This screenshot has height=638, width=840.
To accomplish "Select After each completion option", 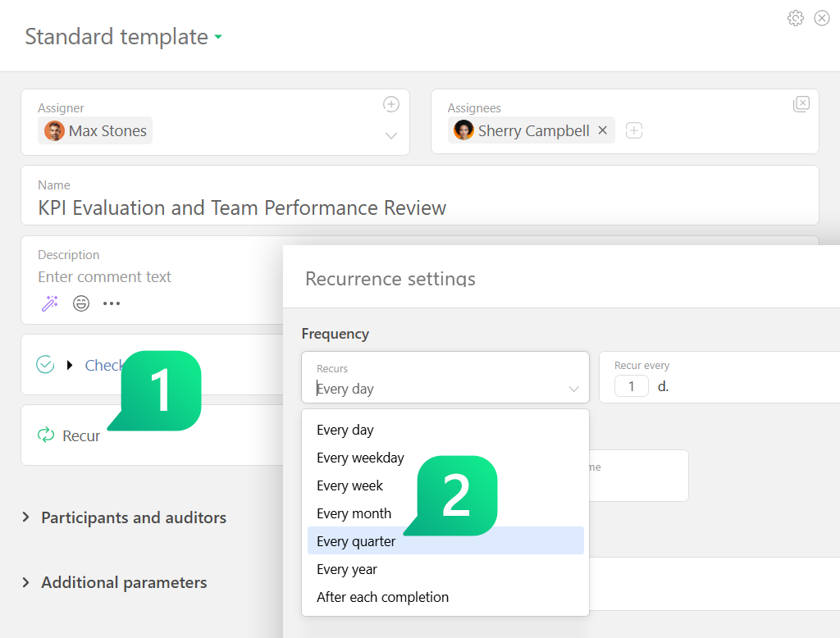I will pyautogui.click(x=445, y=597).
